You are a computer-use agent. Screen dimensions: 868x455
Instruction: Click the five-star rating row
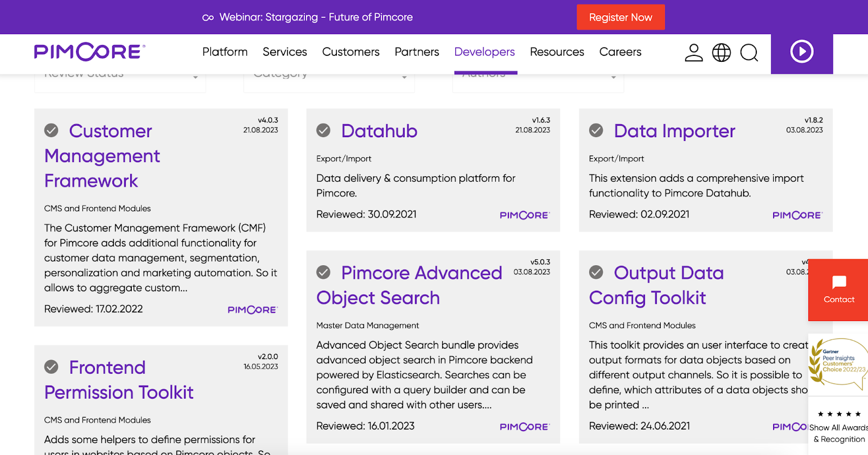[839, 414]
